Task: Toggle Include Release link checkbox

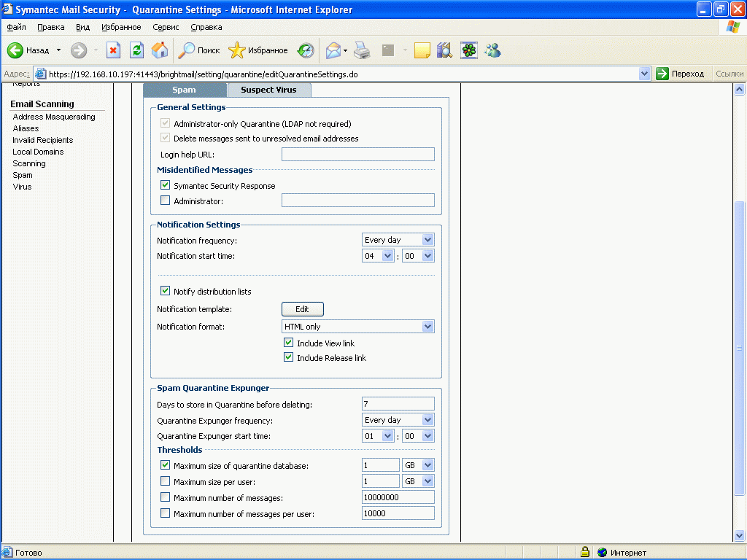Action: coord(288,357)
